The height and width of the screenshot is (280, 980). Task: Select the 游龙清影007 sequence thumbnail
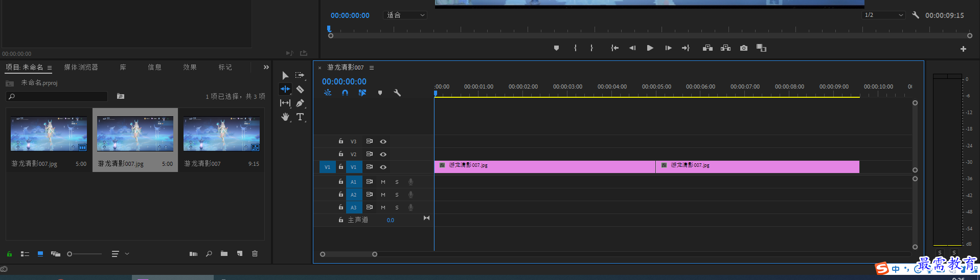pyautogui.click(x=221, y=134)
